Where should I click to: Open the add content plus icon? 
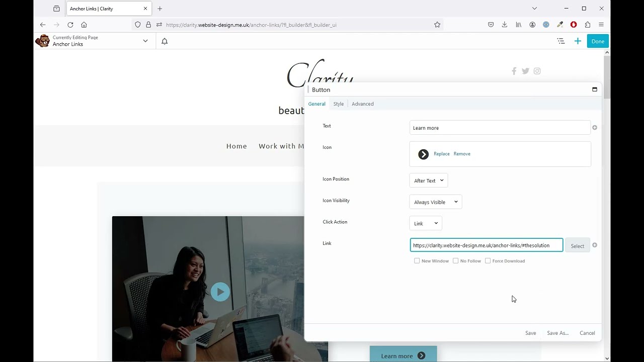[x=578, y=41]
